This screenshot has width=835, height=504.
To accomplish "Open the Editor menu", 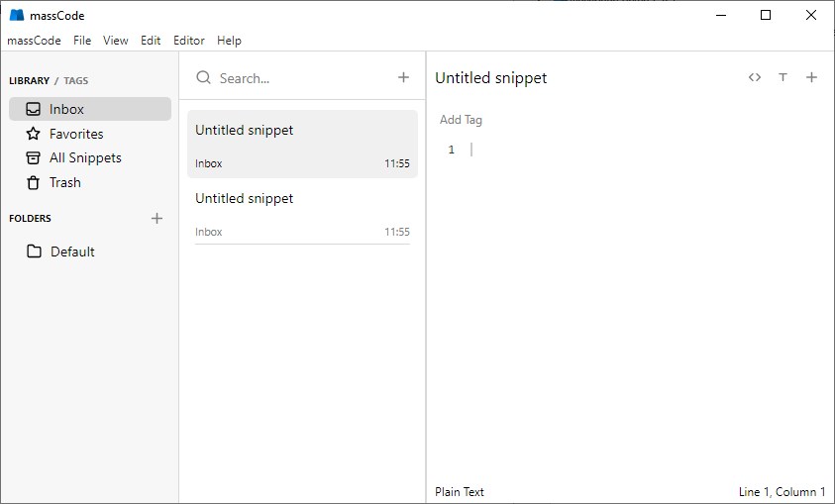I will [x=188, y=41].
